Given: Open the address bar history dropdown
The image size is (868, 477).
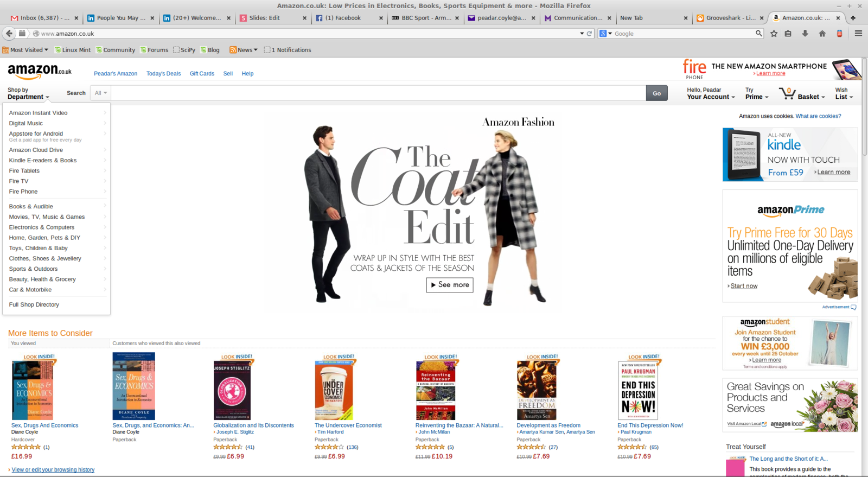Looking at the screenshot, I should click(x=582, y=34).
